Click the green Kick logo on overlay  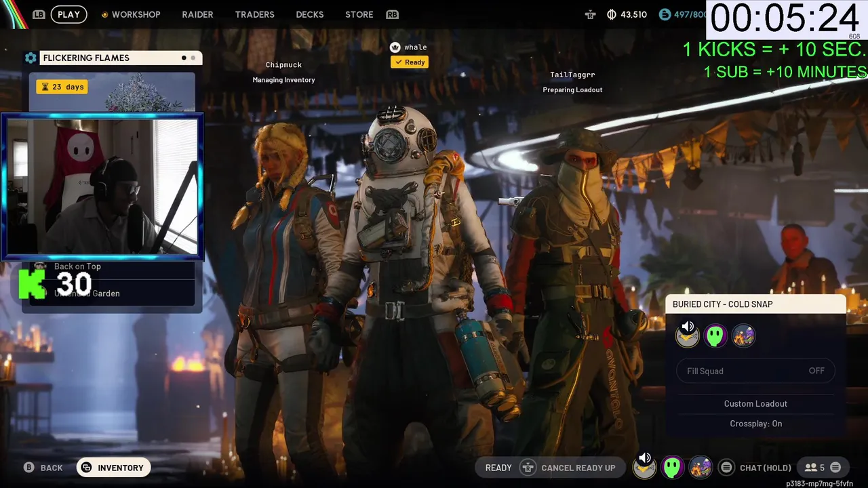tap(32, 284)
